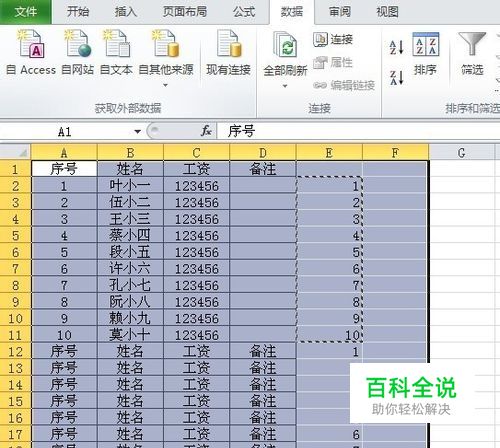Click cell with name 莫小十
500x448 pixels.
(x=130, y=335)
